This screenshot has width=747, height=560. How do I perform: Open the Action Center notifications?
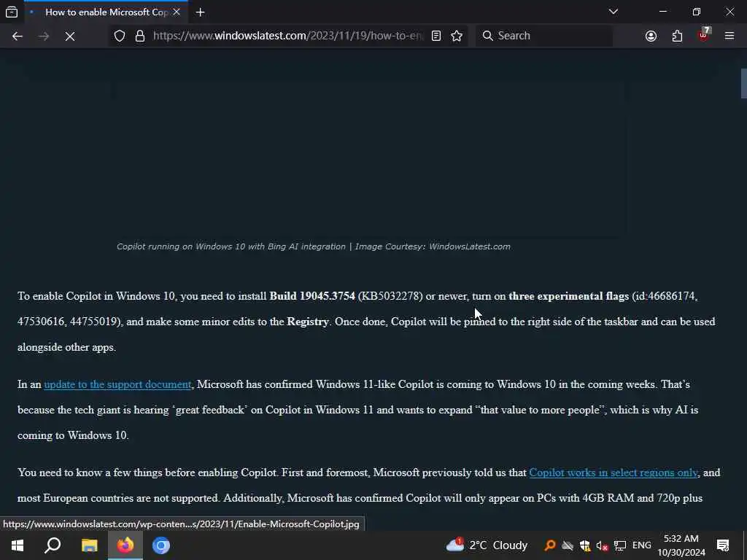[723, 545]
